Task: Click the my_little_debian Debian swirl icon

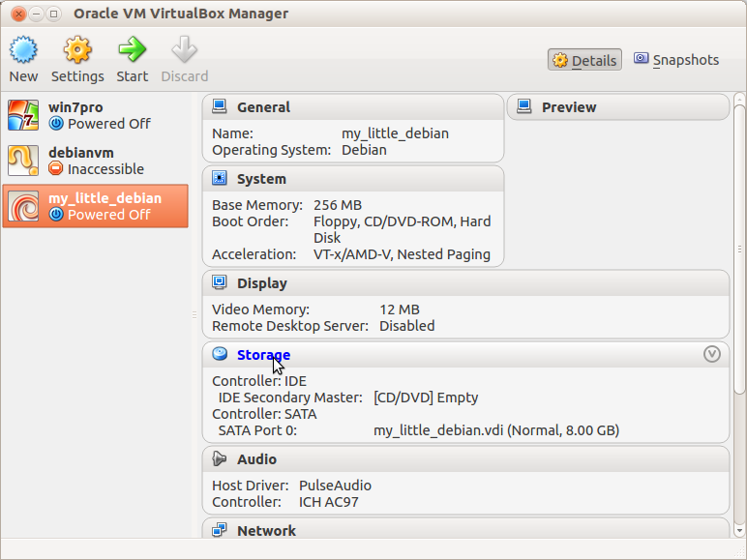Action: (23, 206)
